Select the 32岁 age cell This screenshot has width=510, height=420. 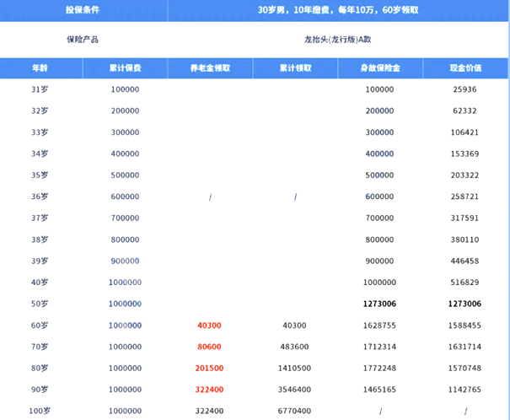tap(40, 111)
